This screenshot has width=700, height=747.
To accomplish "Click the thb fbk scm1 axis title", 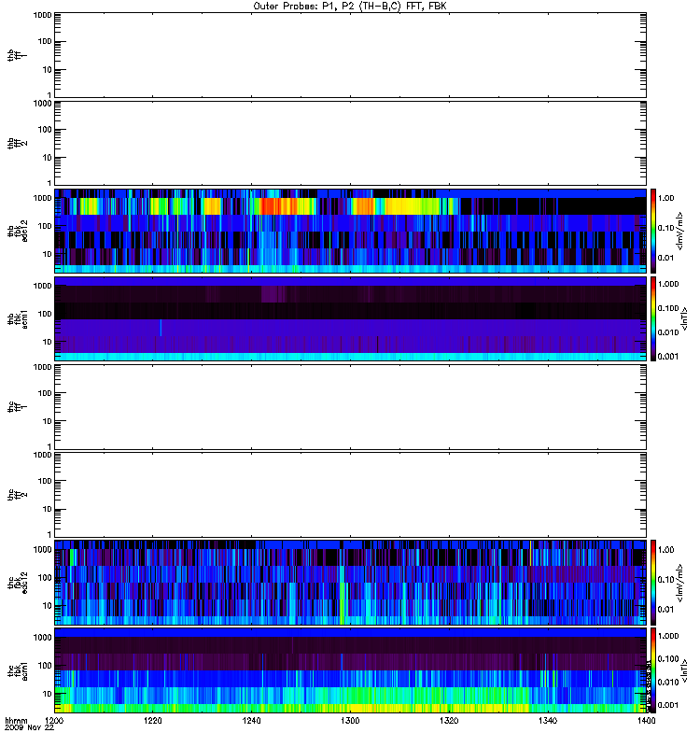I will click(17, 318).
